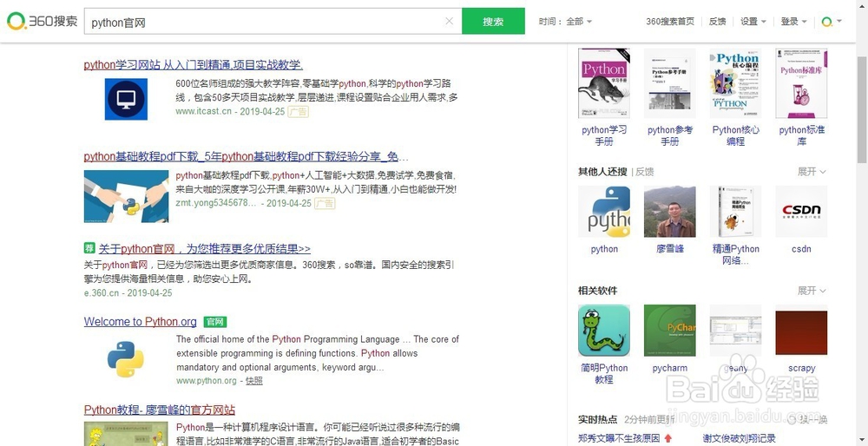This screenshot has width=868, height=446.
Task: Open the 反馈 link in the header
Action: (x=717, y=22)
